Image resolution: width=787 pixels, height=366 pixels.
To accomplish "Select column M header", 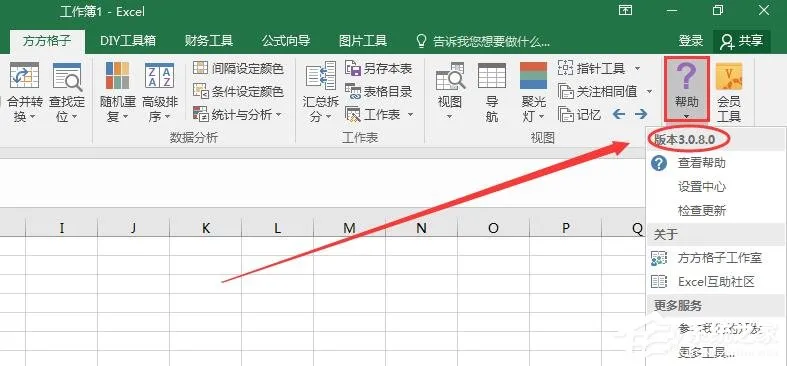I will (349, 228).
